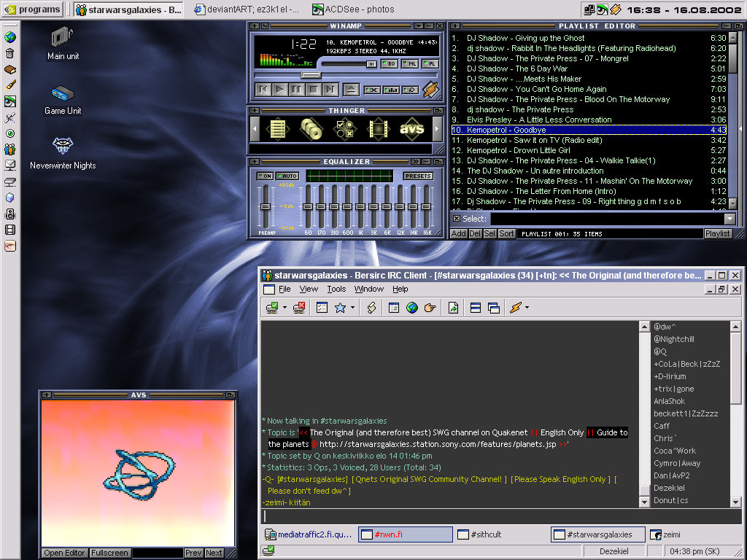This screenshot has width=747, height=560.
Task: Select playlist track Kemopetrol - Saw it on TV
Action: tap(589, 140)
